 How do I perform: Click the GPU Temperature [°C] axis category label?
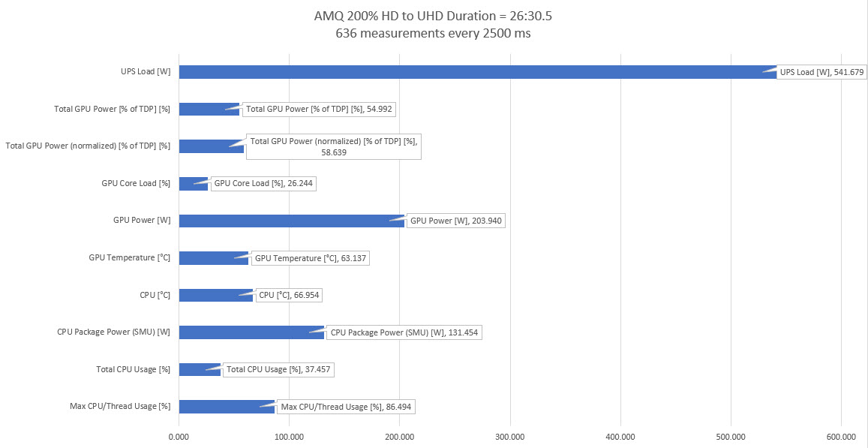tap(129, 258)
